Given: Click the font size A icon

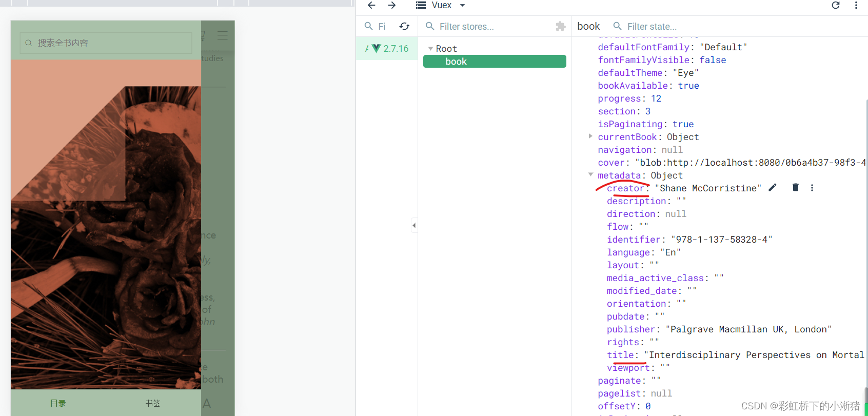Looking at the screenshot, I should pyautogui.click(x=207, y=403).
